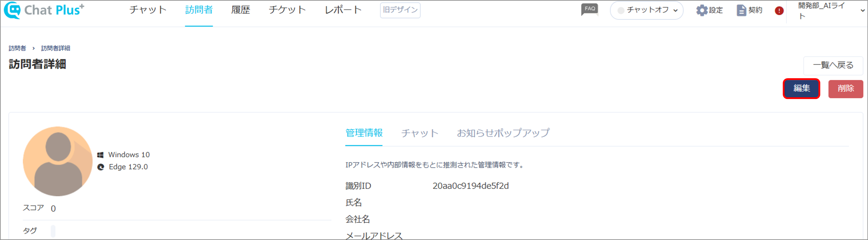Click the メールアドレス label

[374, 236]
